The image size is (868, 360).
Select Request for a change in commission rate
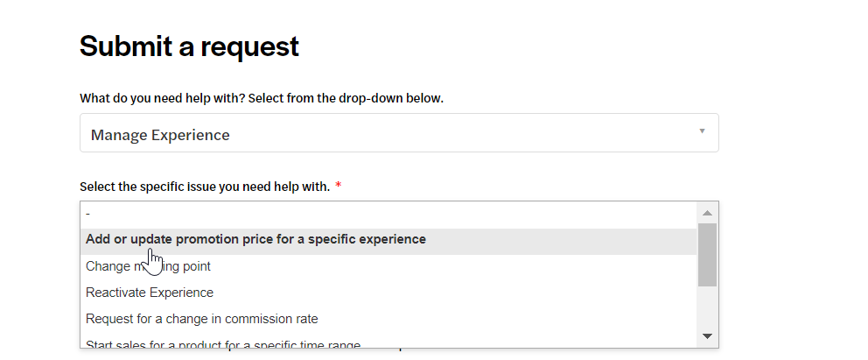click(388, 320)
